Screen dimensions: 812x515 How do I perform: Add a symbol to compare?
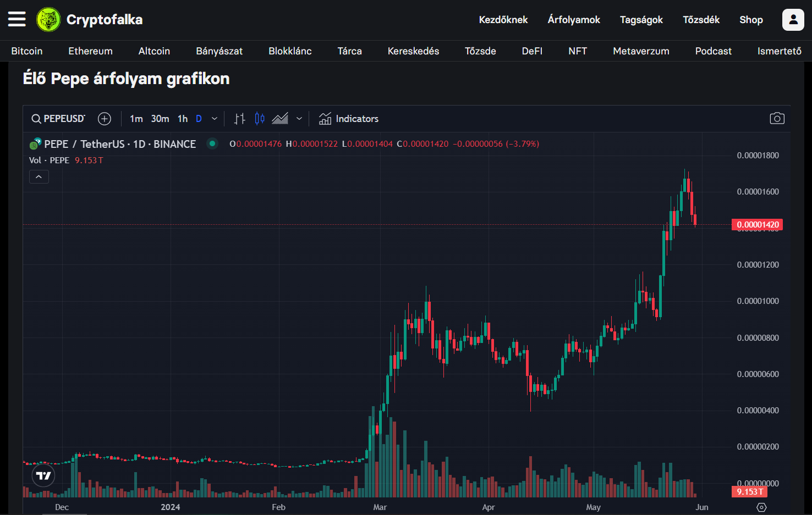coord(105,119)
